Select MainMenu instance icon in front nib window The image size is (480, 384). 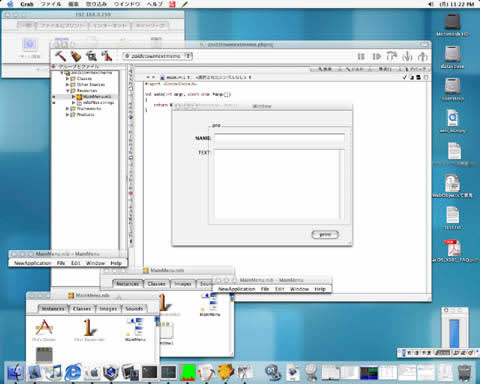point(135,330)
